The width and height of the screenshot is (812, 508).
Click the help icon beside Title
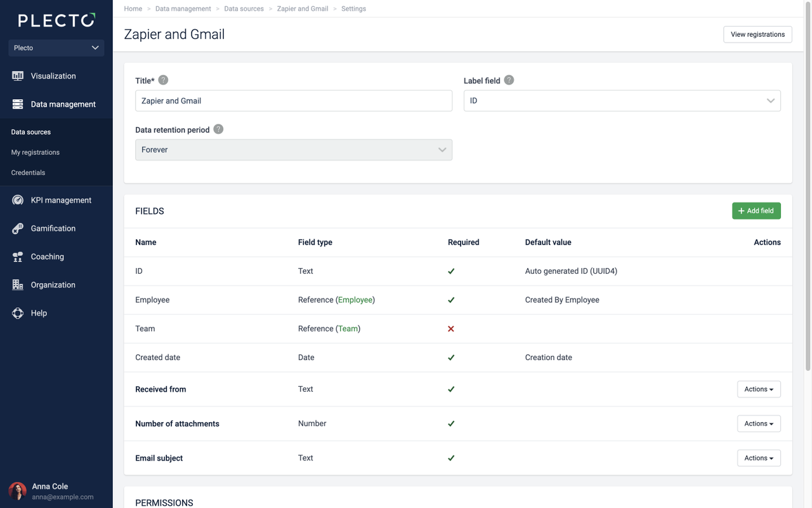163,80
